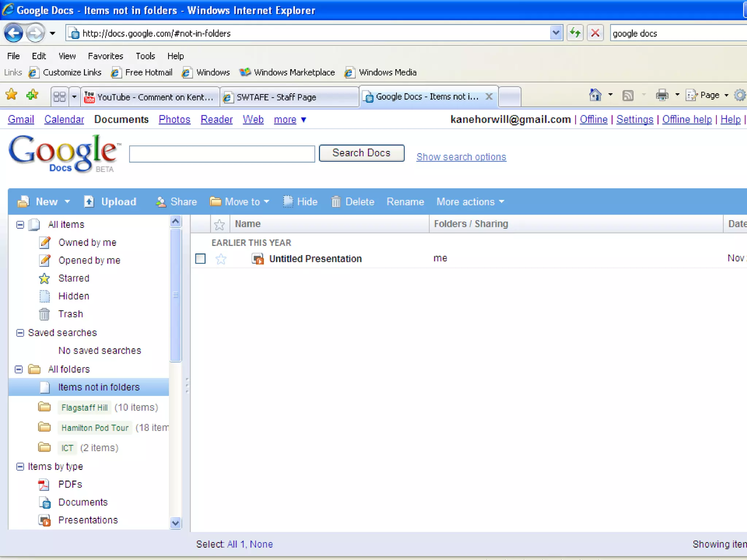This screenshot has height=560, width=747.
Task: Open the Favorites menu
Action: pyautogui.click(x=105, y=56)
